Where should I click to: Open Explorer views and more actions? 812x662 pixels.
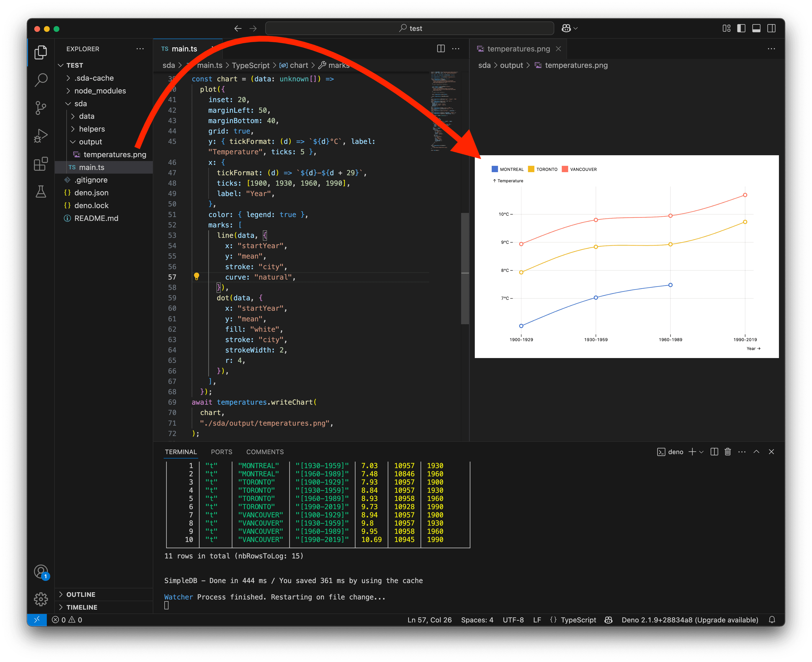140,49
